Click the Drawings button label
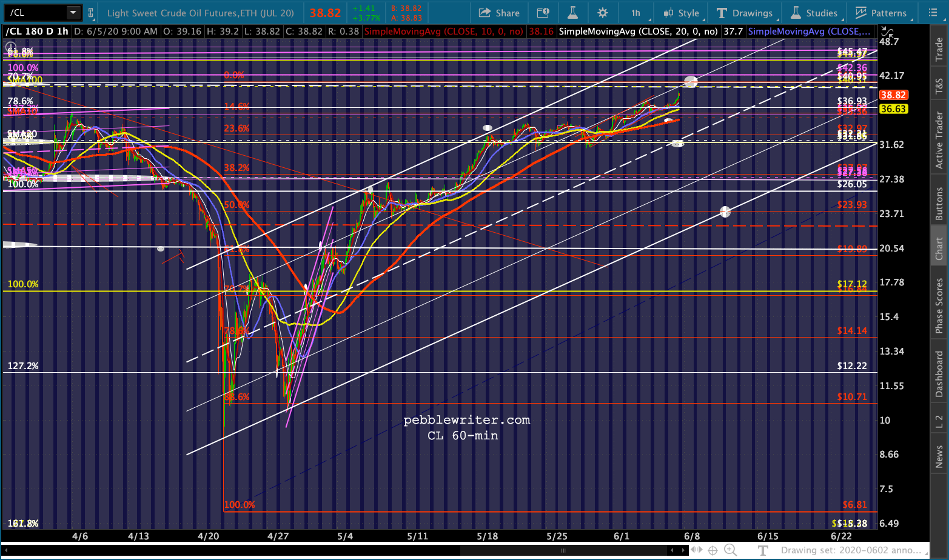Image resolution: width=949 pixels, height=560 pixels. [x=753, y=13]
